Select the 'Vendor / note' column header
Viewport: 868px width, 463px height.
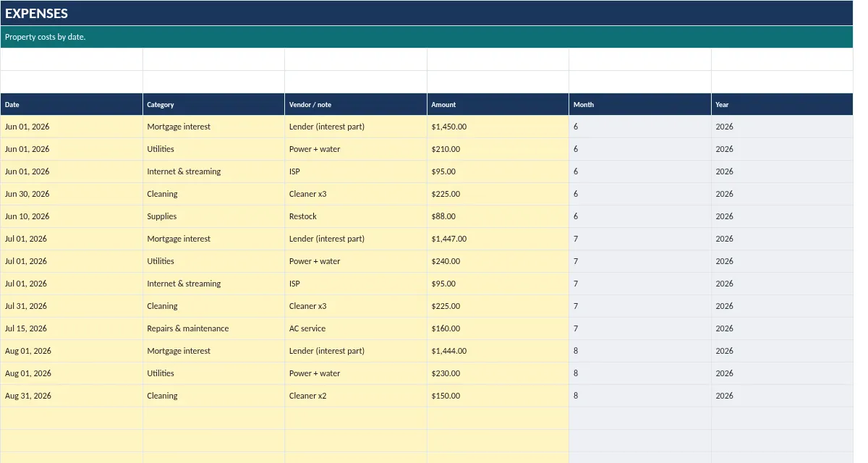pos(356,104)
